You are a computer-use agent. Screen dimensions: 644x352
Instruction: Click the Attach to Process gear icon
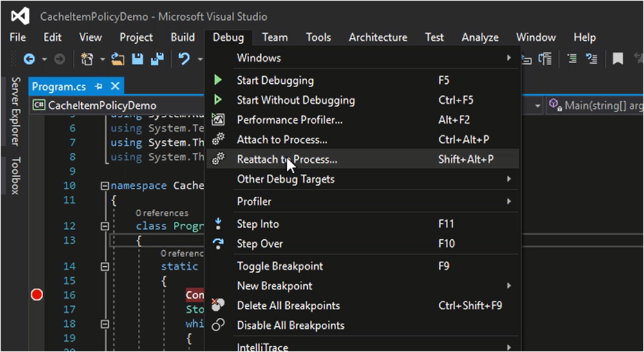[218, 139]
